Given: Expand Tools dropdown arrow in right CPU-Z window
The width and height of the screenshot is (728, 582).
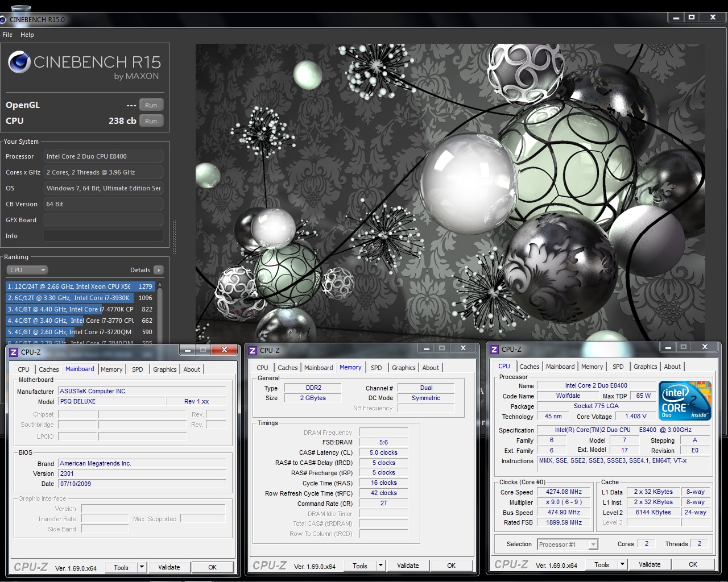Looking at the screenshot, I should 623,564.
